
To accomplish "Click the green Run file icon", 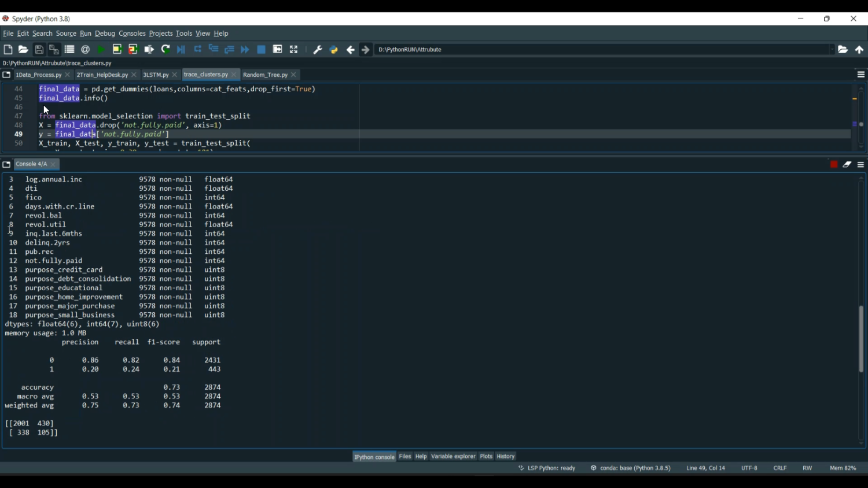I will point(101,50).
